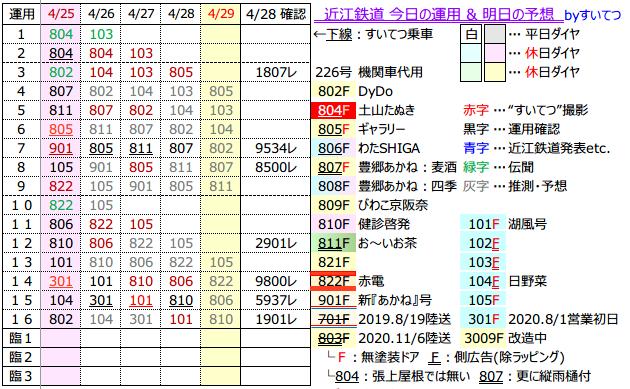The image size is (630, 389).
Task: Click the 809F cell beside びわこ京阪奈
Action: coord(333,205)
